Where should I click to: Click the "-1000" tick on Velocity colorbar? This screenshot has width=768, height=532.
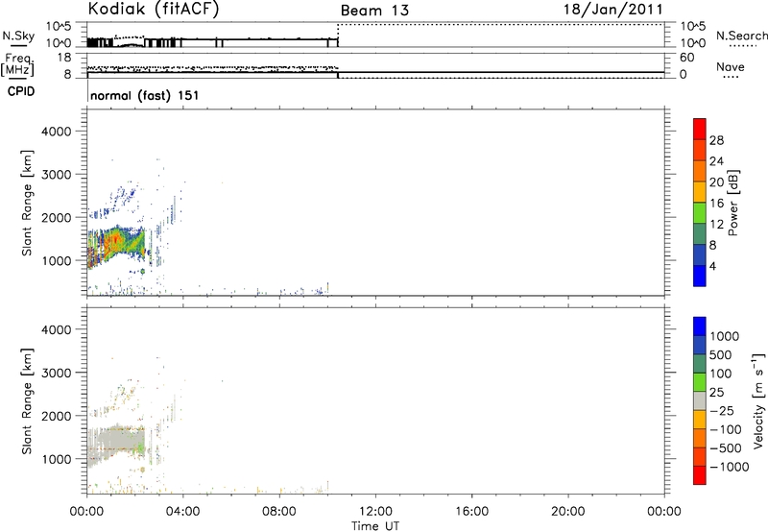[729, 467]
